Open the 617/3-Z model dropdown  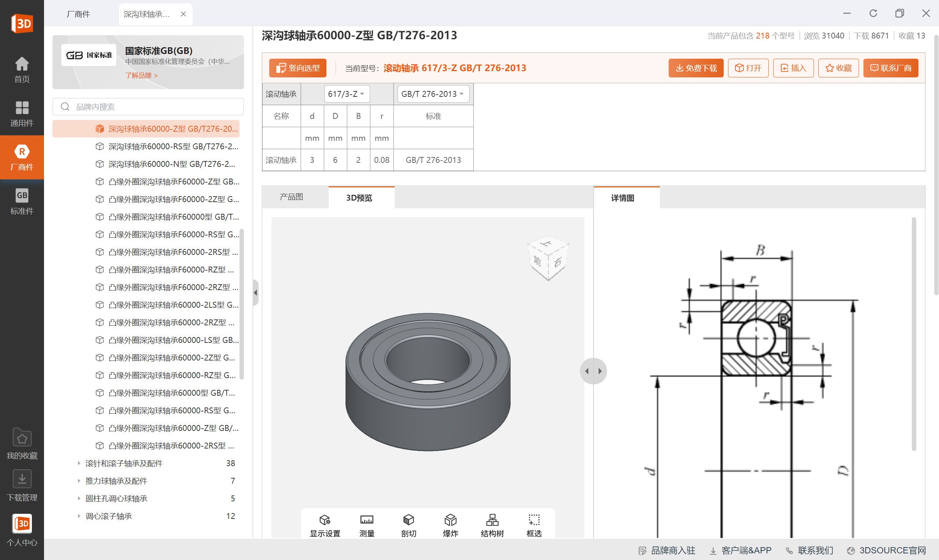(347, 94)
